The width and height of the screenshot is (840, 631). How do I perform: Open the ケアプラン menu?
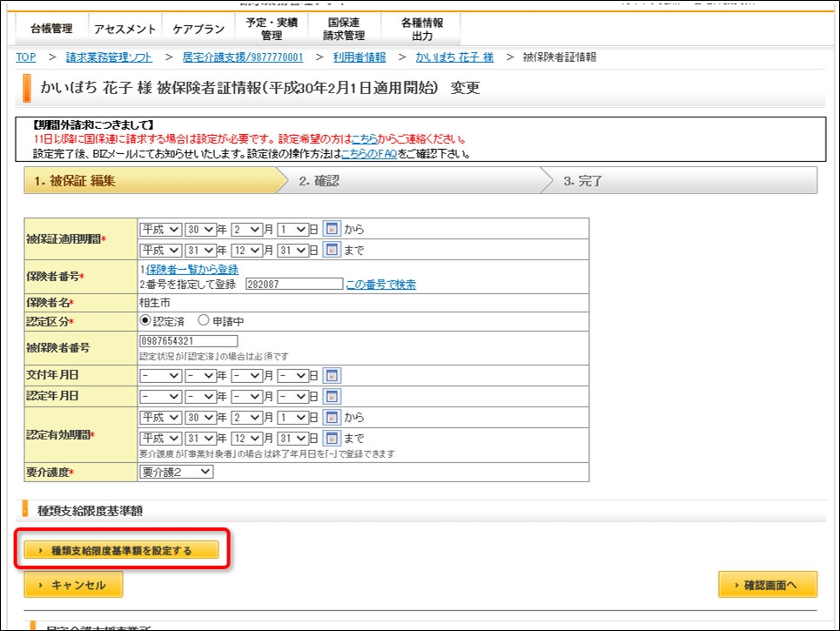(x=198, y=29)
